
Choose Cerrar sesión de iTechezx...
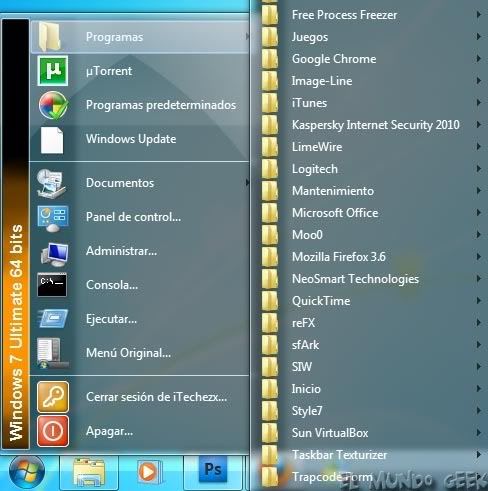tap(140, 397)
